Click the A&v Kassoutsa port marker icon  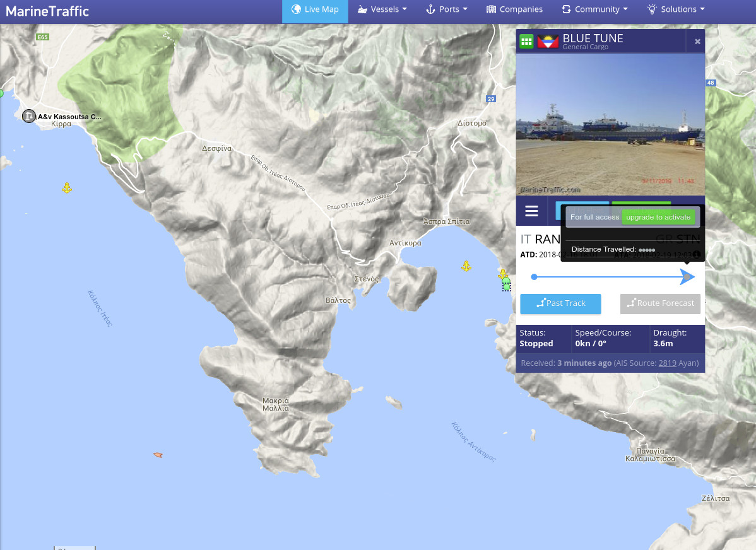tap(29, 116)
